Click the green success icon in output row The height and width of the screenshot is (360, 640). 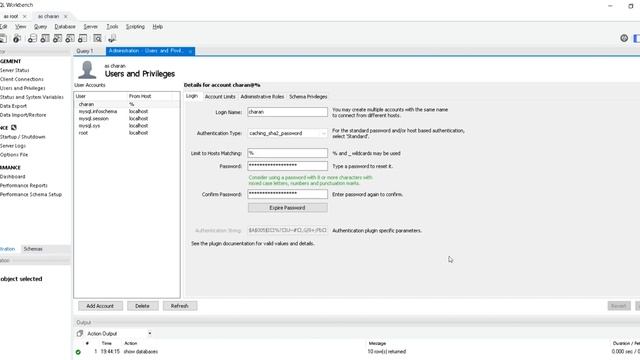[78, 352]
